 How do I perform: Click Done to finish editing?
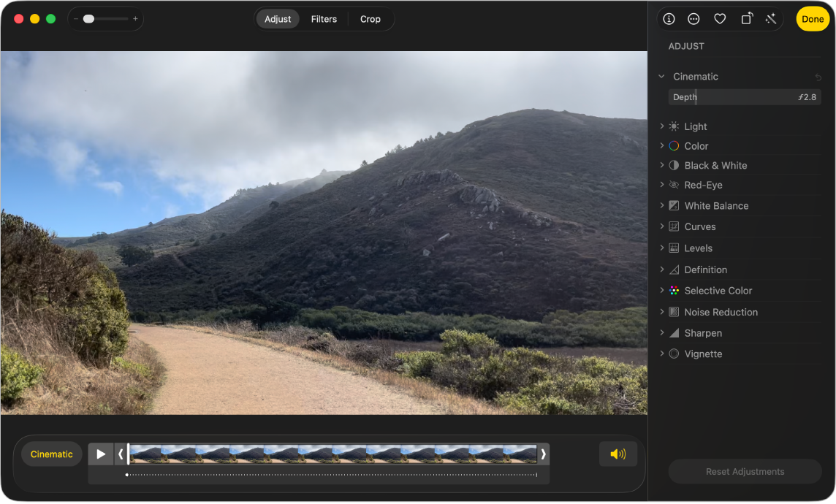(x=812, y=19)
